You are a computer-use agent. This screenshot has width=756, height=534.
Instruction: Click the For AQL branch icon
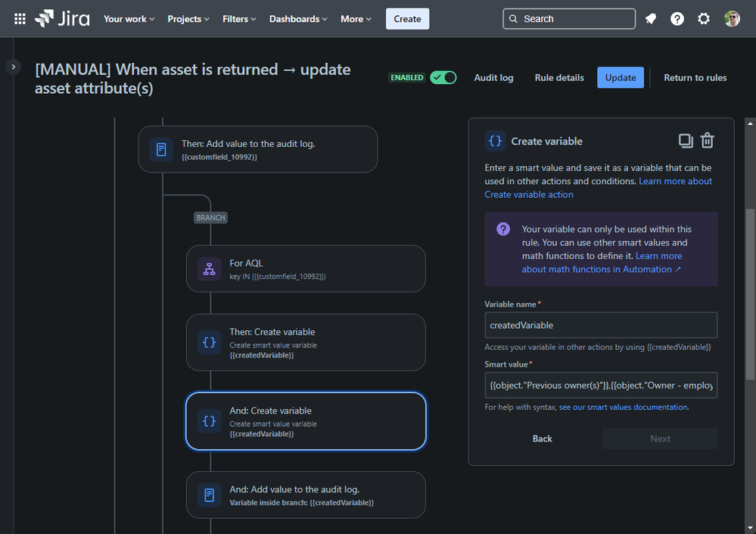pyautogui.click(x=210, y=269)
